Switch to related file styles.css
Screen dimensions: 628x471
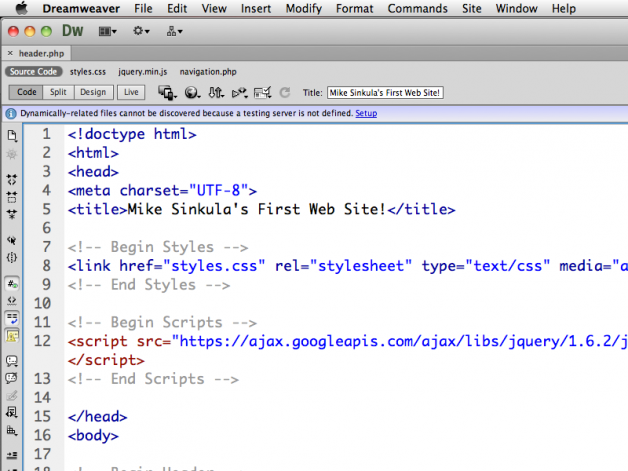[x=88, y=72]
